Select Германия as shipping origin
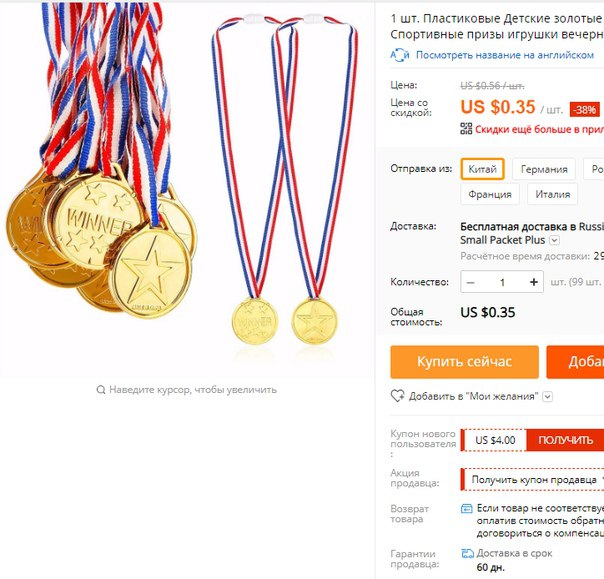This screenshot has height=579, width=604. tap(544, 169)
